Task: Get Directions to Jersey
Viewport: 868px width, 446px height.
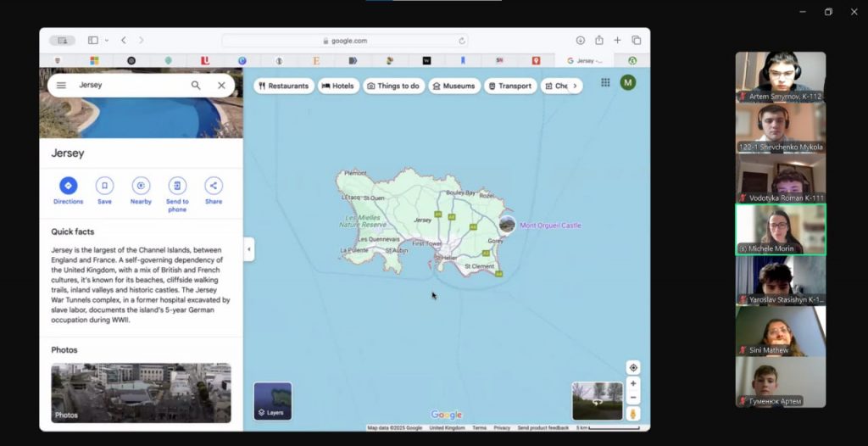Action: pyautogui.click(x=68, y=187)
